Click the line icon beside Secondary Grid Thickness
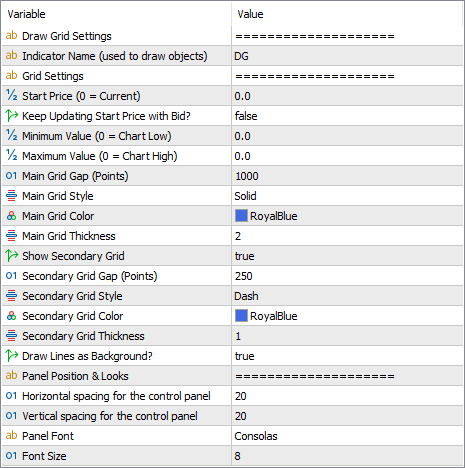The image size is (465, 468). [11, 336]
